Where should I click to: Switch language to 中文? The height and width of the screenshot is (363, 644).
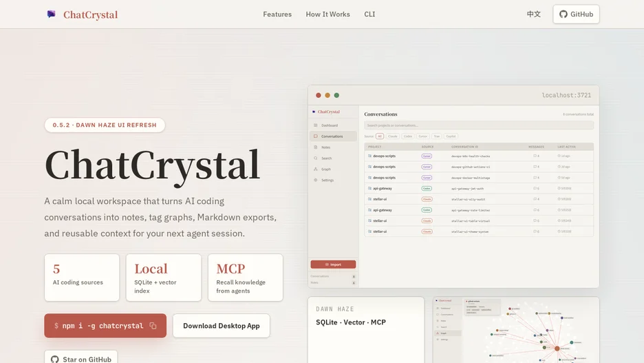click(x=533, y=14)
